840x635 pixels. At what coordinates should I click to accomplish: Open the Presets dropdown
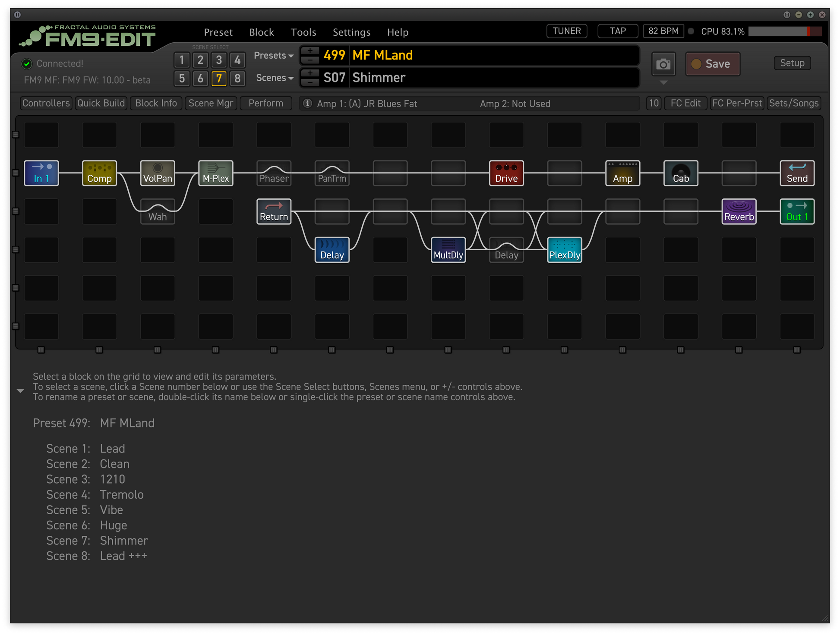click(x=274, y=56)
